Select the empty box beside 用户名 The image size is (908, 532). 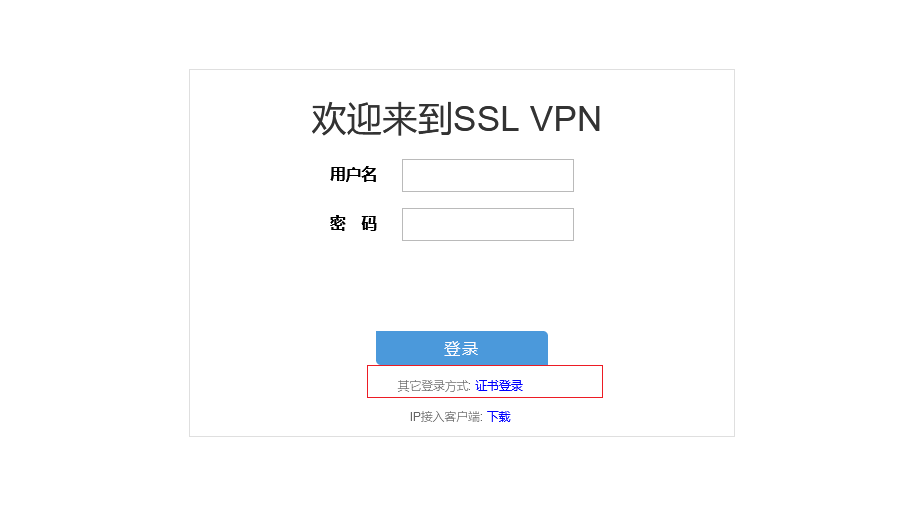(488, 175)
